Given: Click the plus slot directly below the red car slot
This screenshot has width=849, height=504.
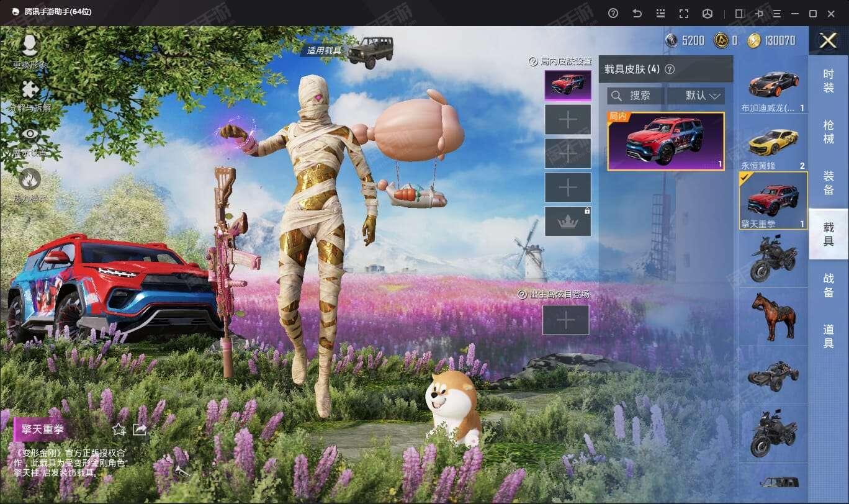Looking at the screenshot, I should [568, 120].
